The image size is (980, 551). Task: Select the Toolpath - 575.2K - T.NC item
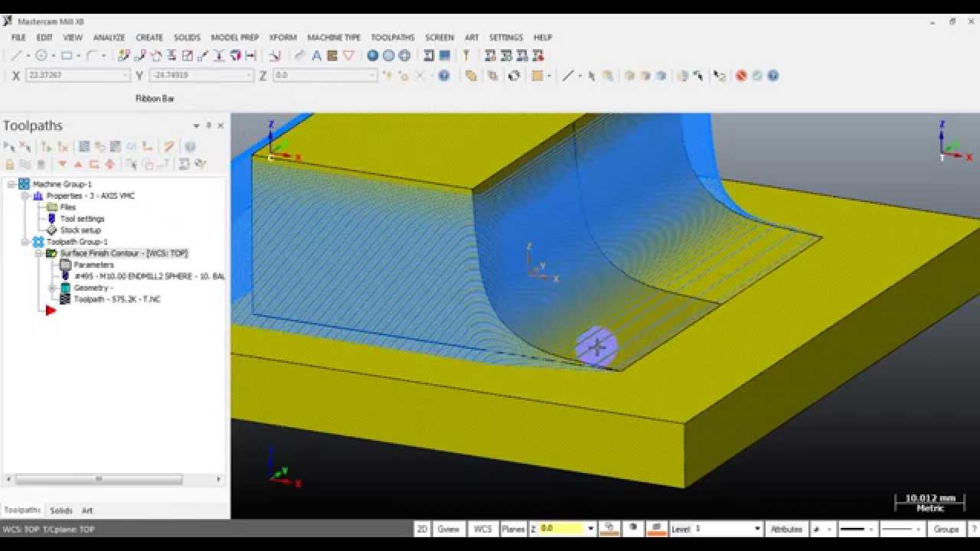117,299
